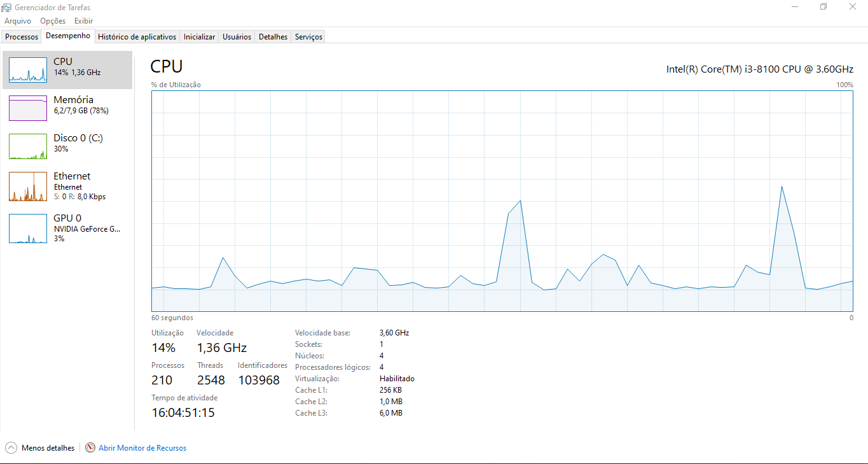This screenshot has height=464, width=868.
Task: Switch to the Processos tab
Action: [x=22, y=37]
